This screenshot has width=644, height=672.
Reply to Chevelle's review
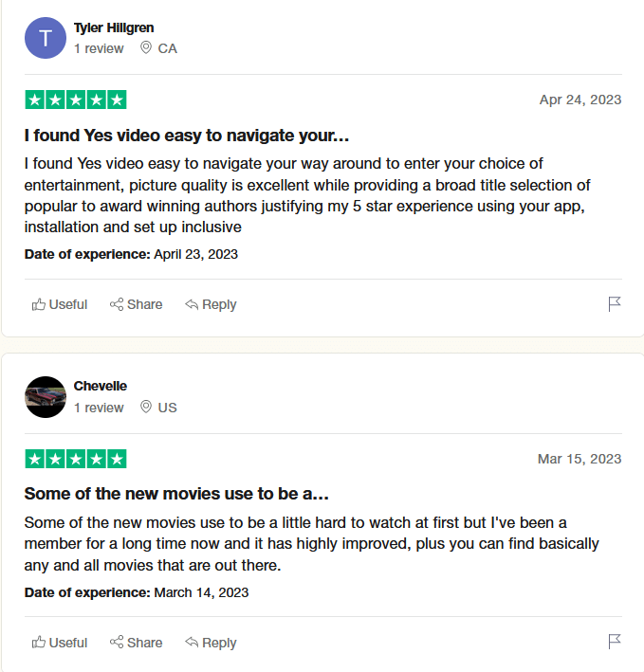pyautogui.click(x=211, y=643)
